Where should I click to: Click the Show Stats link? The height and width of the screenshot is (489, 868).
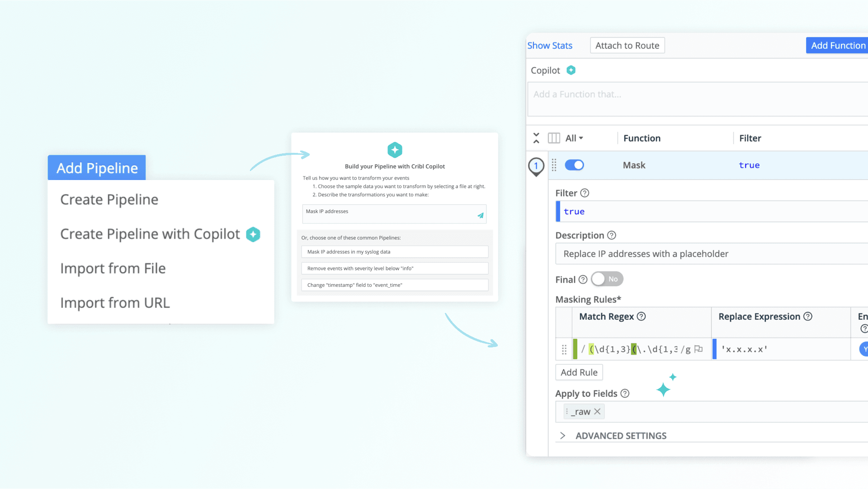click(x=550, y=45)
